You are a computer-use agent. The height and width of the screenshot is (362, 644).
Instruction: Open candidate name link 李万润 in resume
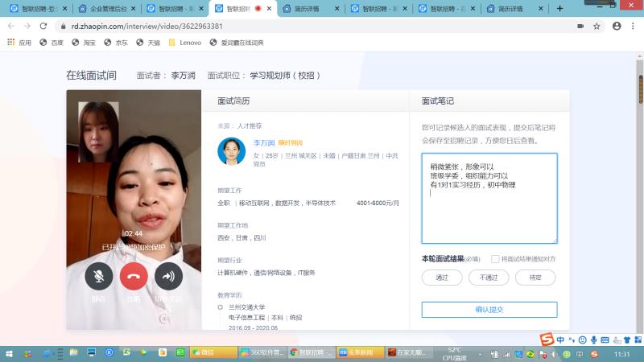(263, 142)
